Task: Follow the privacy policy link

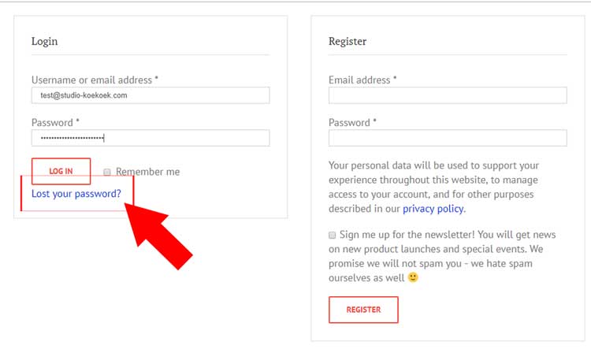Action: tap(433, 209)
